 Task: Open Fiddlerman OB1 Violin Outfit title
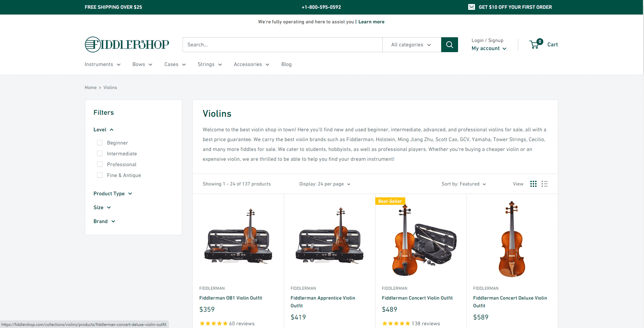pos(231,298)
